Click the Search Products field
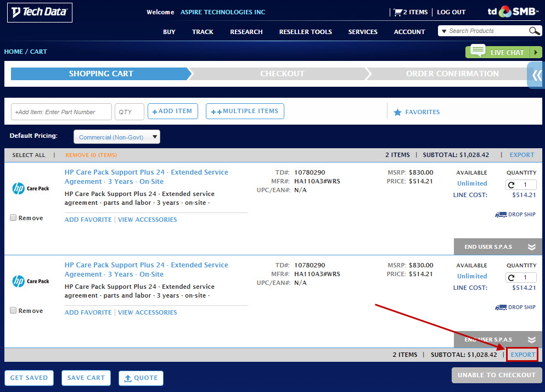The image size is (545, 392). 488,31
